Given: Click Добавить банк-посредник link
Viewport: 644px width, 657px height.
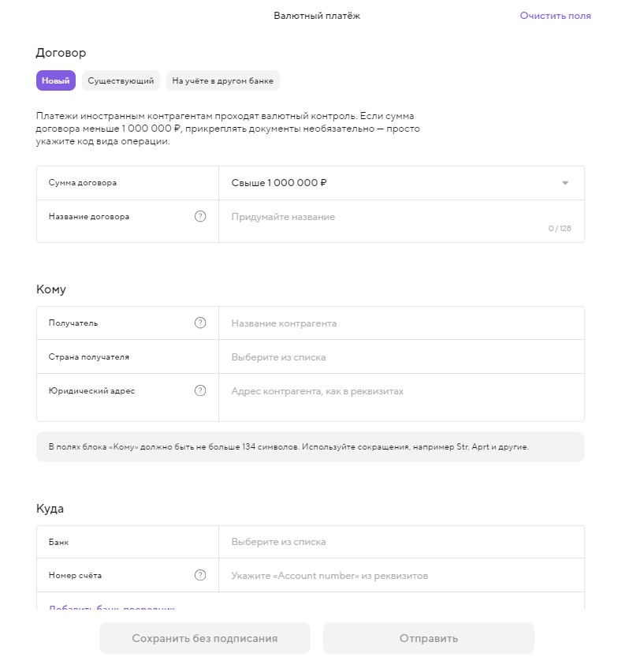Looking at the screenshot, I should click(x=112, y=608).
